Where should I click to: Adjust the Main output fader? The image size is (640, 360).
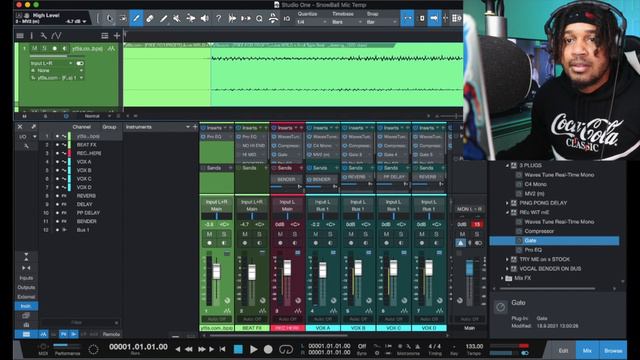pos(469,268)
